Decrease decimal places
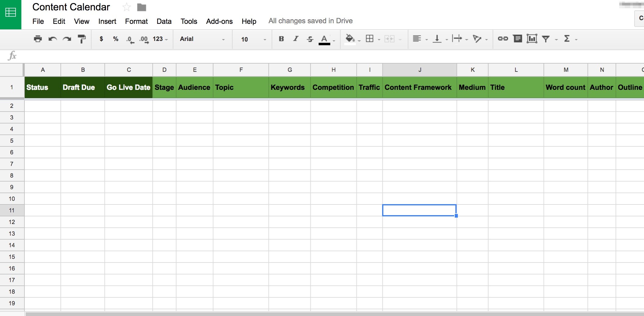This screenshot has height=316, width=644. (130, 39)
